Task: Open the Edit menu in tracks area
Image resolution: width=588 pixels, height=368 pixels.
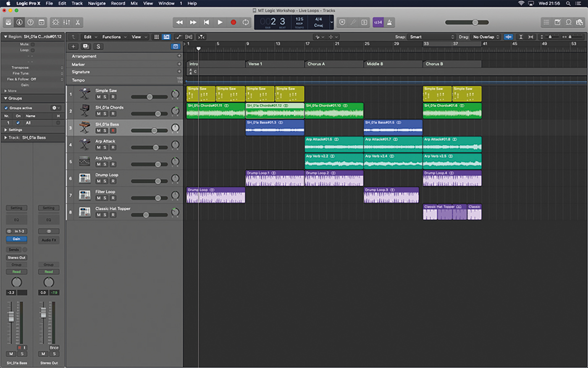Action: pyautogui.click(x=90, y=37)
